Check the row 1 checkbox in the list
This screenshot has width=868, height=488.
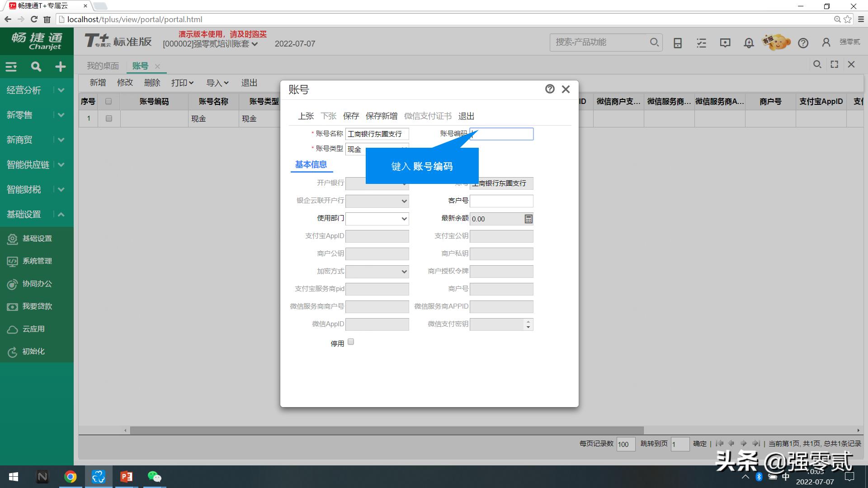click(x=108, y=118)
